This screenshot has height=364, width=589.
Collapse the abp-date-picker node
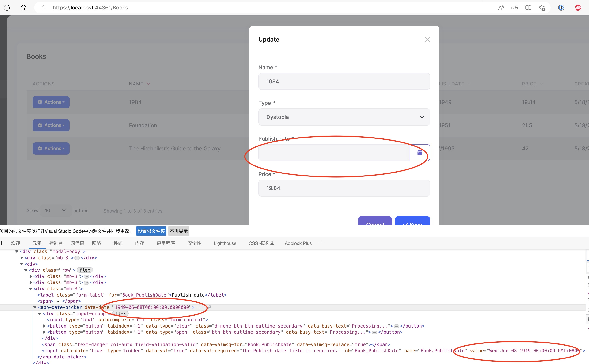[35, 307]
